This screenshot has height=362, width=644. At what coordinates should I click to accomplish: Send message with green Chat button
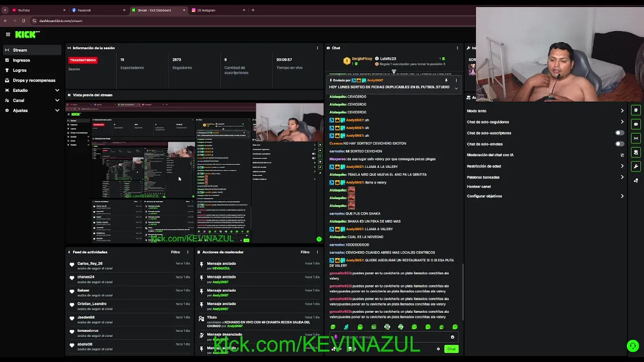tap(451, 349)
